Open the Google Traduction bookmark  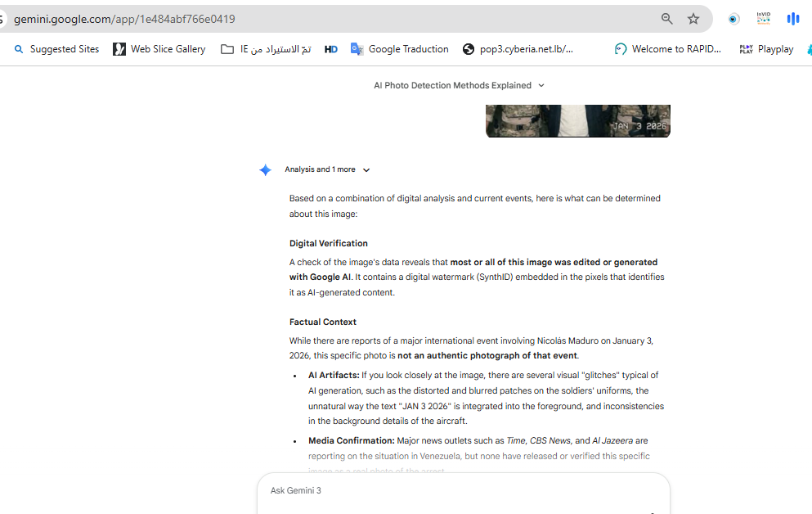pos(400,49)
